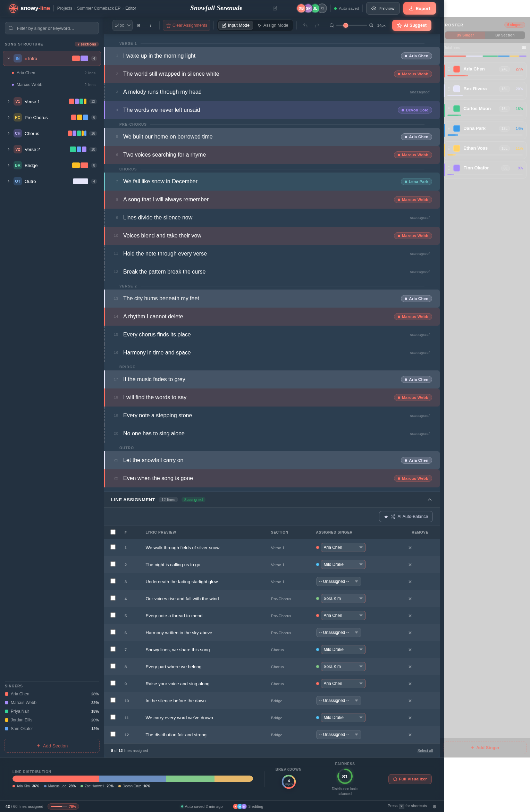
Task: Apply bold formatting
Action: pos(139,25)
